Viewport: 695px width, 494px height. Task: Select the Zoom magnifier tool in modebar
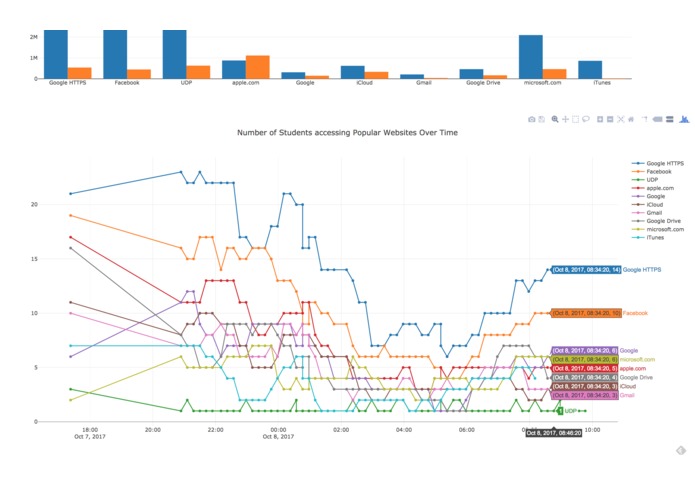pos(554,119)
